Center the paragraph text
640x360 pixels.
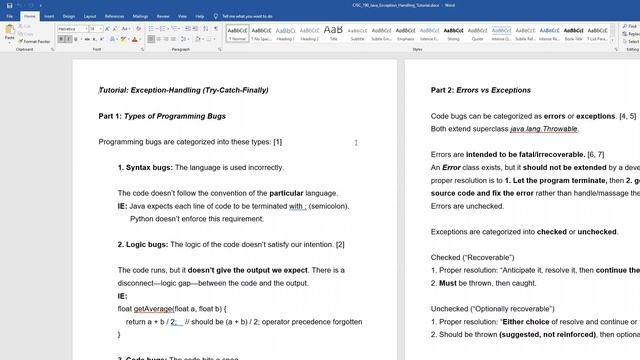point(159,39)
